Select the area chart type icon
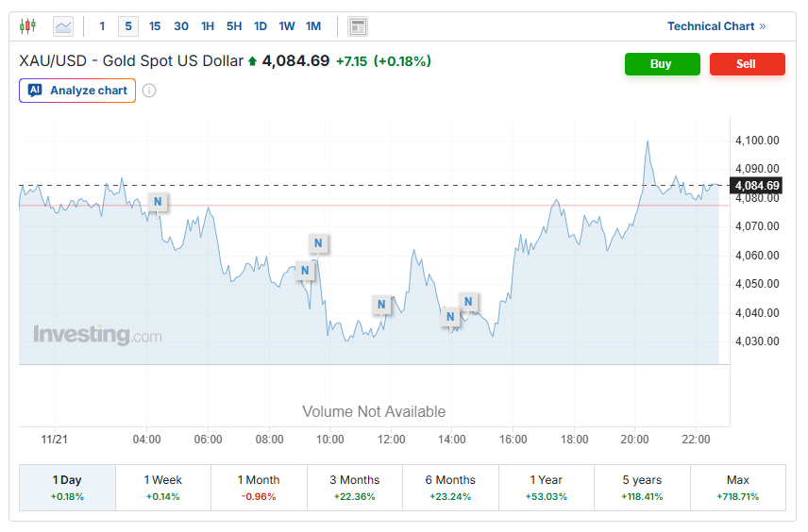The height and width of the screenshot is (532, 808). [x=63, y=26]
